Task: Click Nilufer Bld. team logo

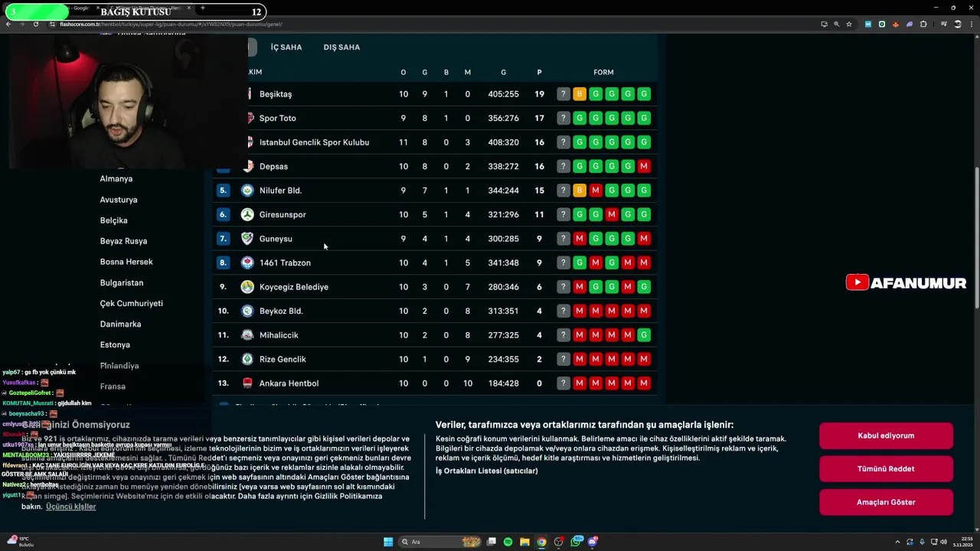Action: point(247,191)
